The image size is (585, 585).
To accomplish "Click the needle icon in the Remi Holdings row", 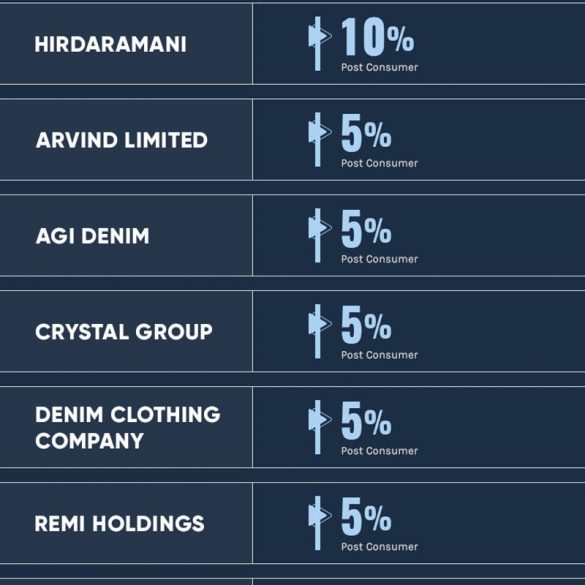I will [x=319, y=523].
